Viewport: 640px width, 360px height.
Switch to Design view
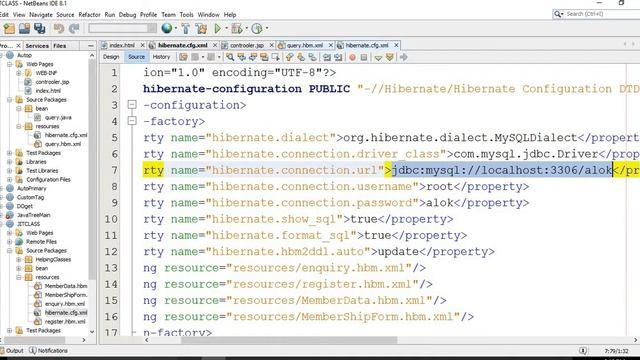(x=111, y=57)
